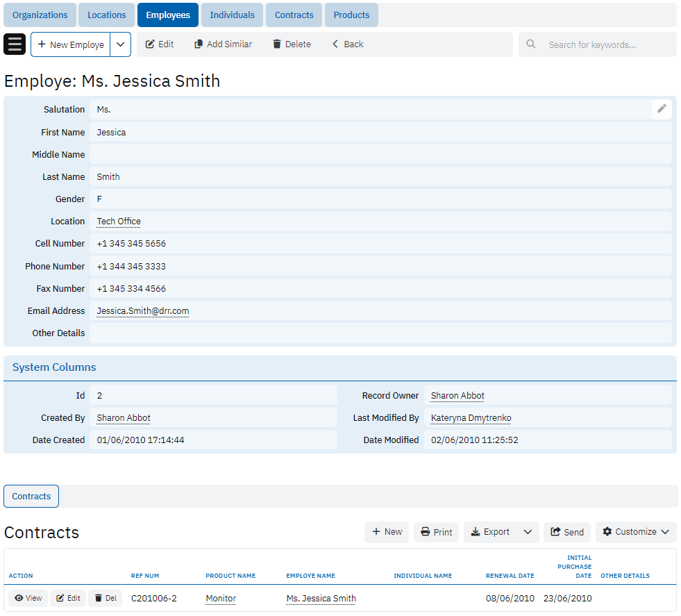This screenshot has width=681, height=616.
Task: Click the search magnifier icon
Action: (531, 44)
